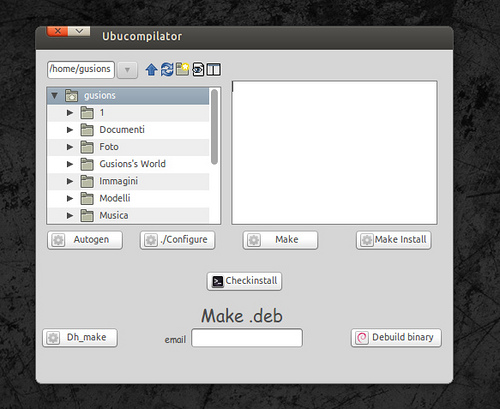Image resolution: width=500 pixels, height=409 pixels.
Task: Click the folder tree vertical scrollbar
Action: tap(214, 127)
